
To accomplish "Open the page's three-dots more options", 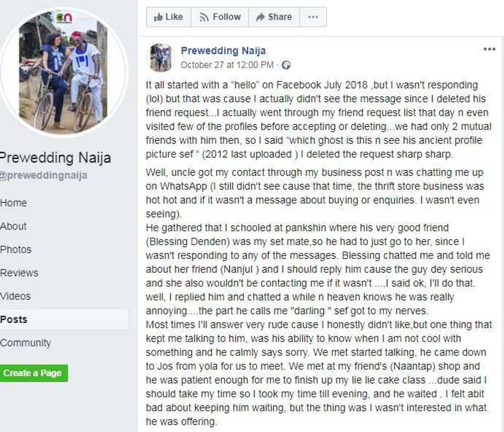I will [x=313, y=17].
